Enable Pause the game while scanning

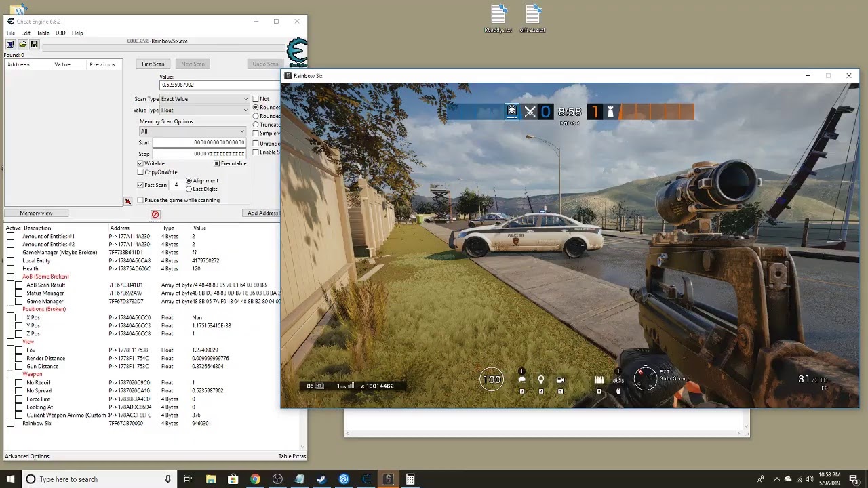[140, 200]
